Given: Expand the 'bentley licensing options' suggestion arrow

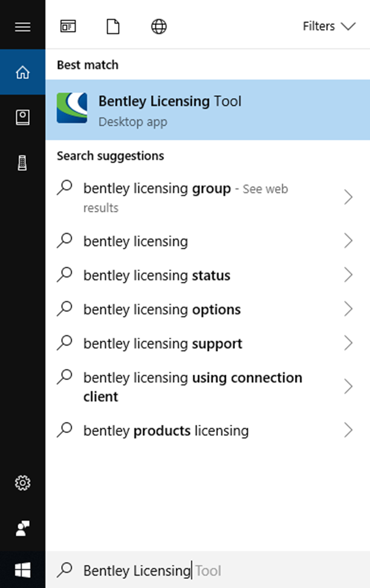Looking at the screenshot, I should click(348, 309).
